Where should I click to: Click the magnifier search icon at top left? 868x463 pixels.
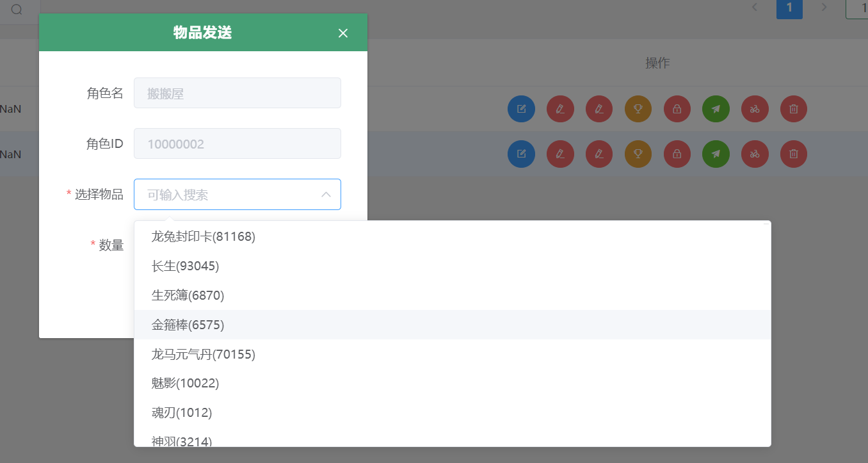click(x=17, y=10)
